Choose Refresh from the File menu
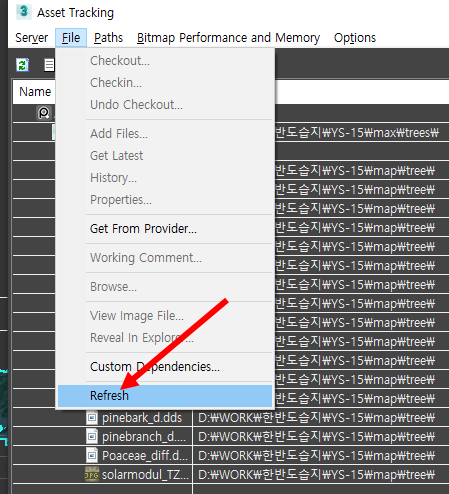 tap(165, 396)
